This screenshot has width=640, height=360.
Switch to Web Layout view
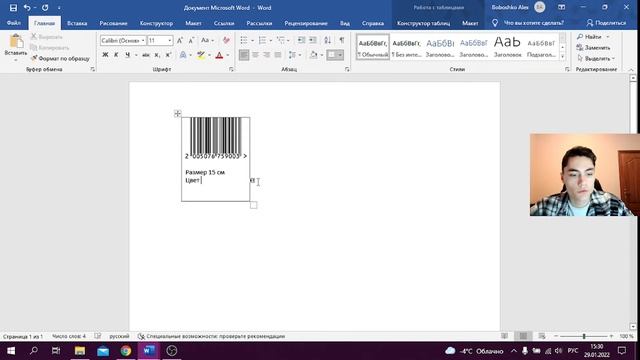pyautogui.click(x=542, y=336)
